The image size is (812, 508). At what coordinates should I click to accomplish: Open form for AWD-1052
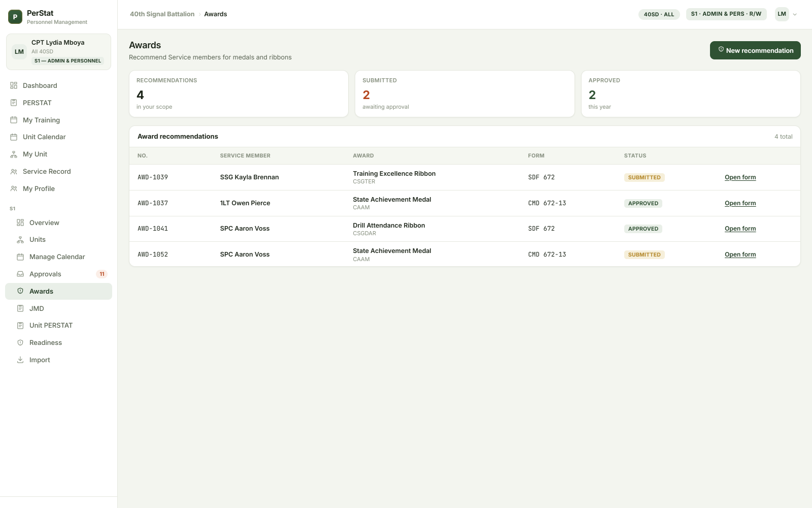tap(740, 255)
